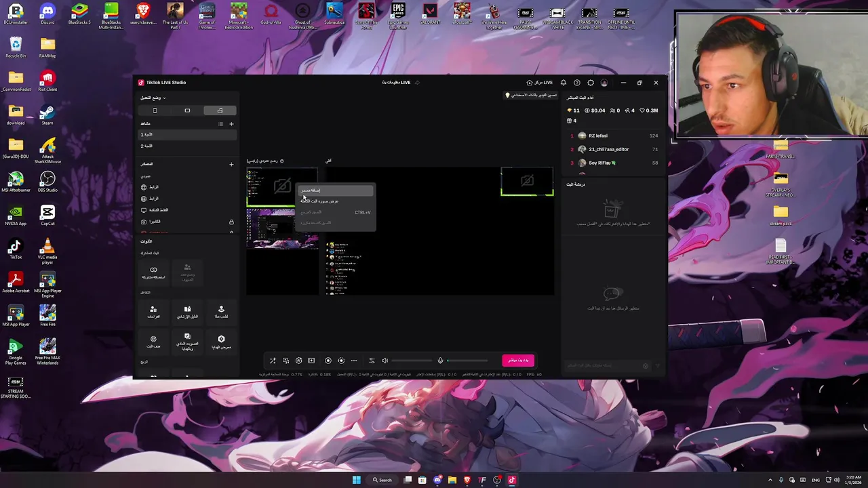The image size is (868, 488).
Task: Select the landscape canvas camera-off thumbnail
Action: [527, 181]
